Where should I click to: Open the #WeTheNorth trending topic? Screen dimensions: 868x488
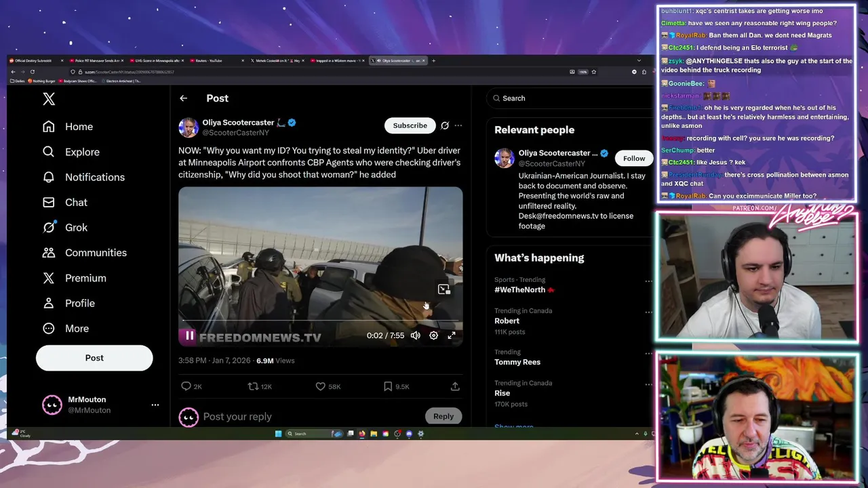click(524, 289)
